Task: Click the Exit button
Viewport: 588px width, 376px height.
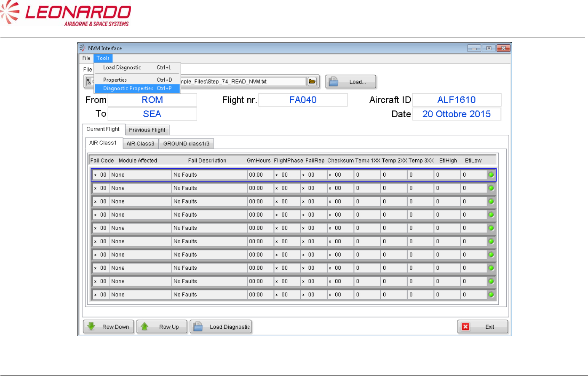Action: [483, 327]
